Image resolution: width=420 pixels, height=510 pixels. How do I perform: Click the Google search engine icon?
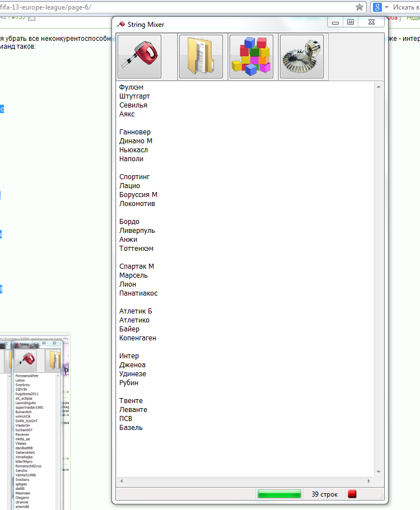pos(377,7)
